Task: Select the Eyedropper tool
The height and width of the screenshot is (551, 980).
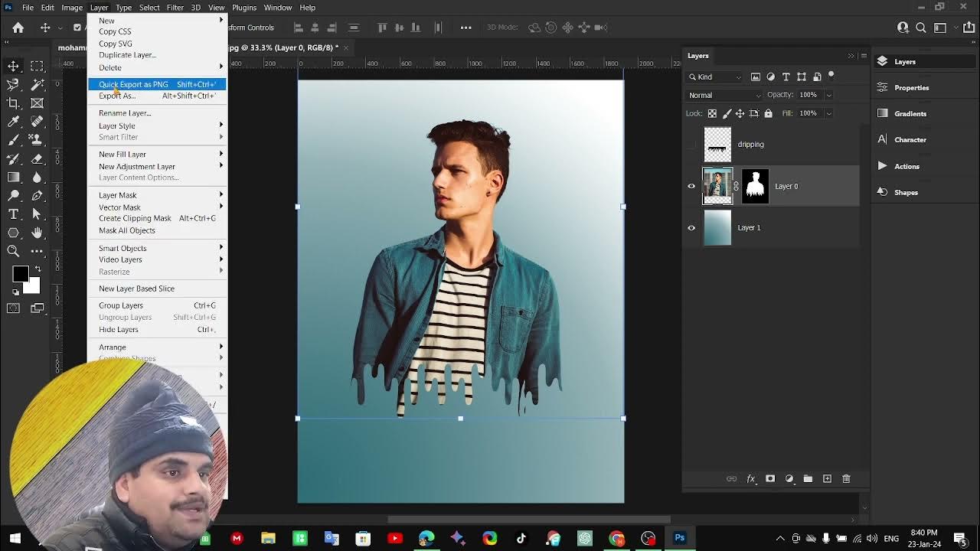Action: coord(13,121)
